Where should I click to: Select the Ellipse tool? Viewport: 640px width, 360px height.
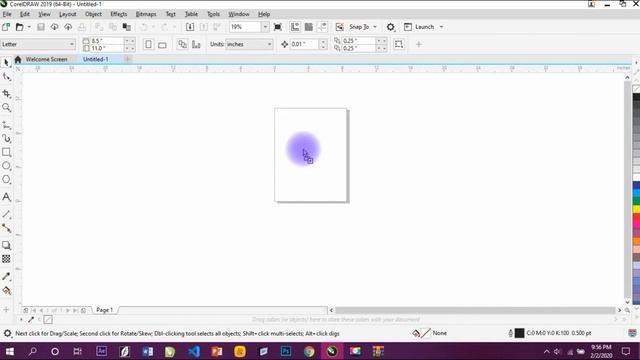(6, 166)
